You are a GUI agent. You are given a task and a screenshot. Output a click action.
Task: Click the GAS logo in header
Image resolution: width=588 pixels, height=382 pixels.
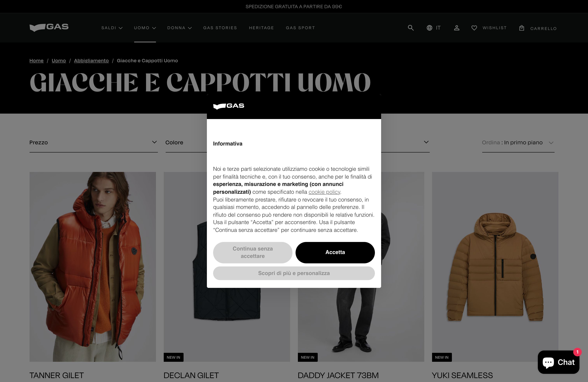(x=49, y=27)
